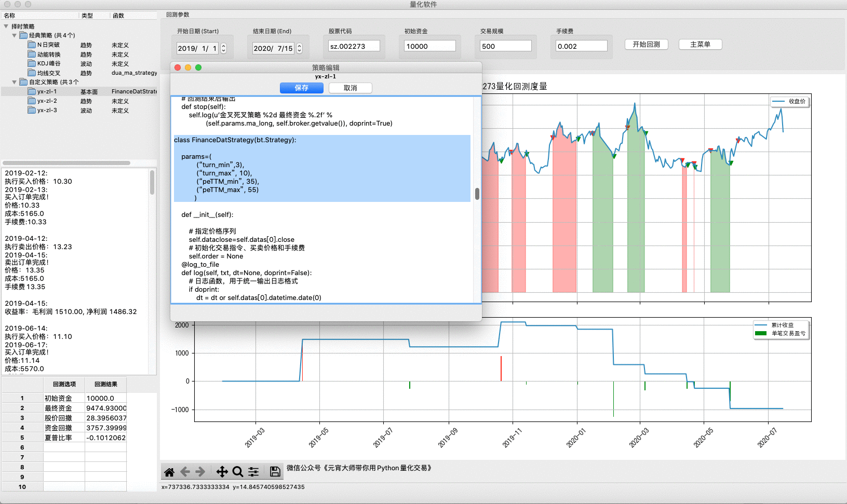Click the 回测选项 table header
The height and width of the screenshot is (504, 847).
coord(64,385)
